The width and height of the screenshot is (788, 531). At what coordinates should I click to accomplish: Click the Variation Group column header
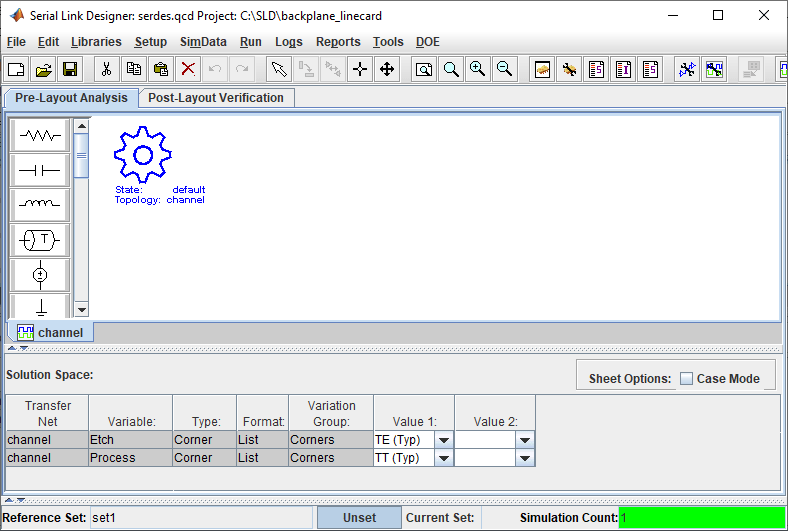coord(331,413)
